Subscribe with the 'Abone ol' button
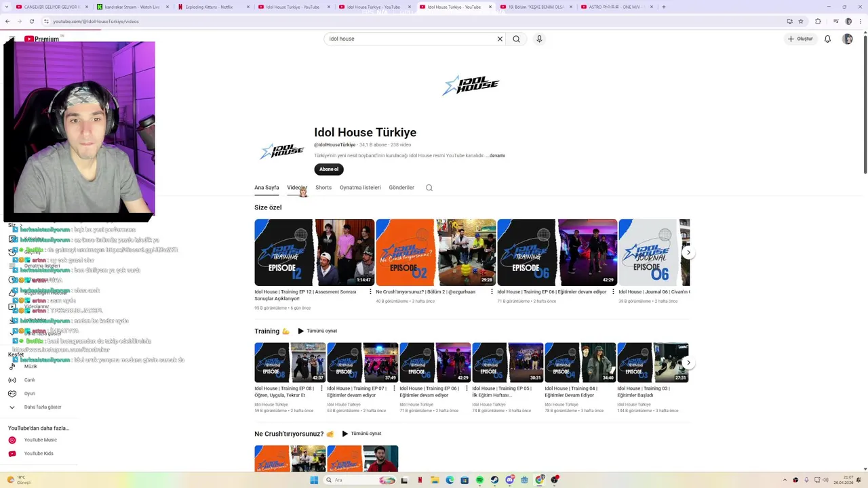 (x=329, y=169)
